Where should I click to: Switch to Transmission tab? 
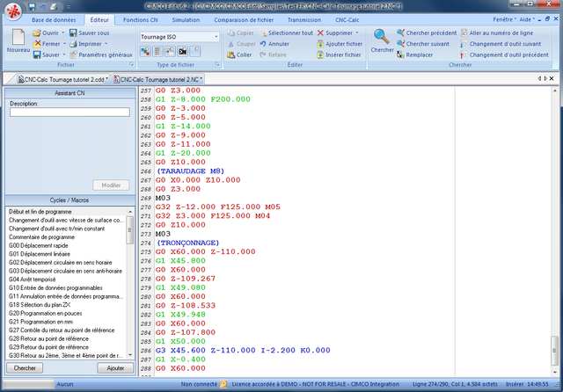(x=304, y=20)
